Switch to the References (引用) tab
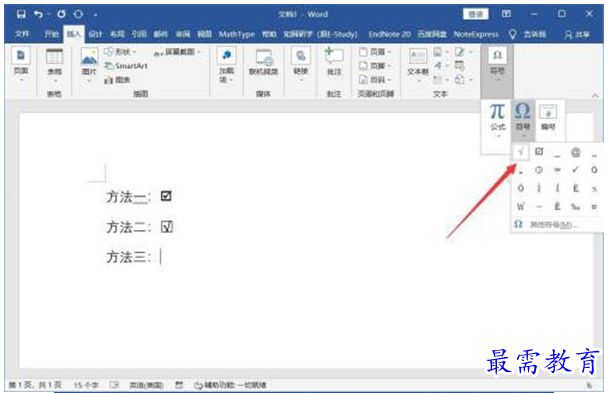This screenshot has height=393, width=608. click(x=138, y=34)
